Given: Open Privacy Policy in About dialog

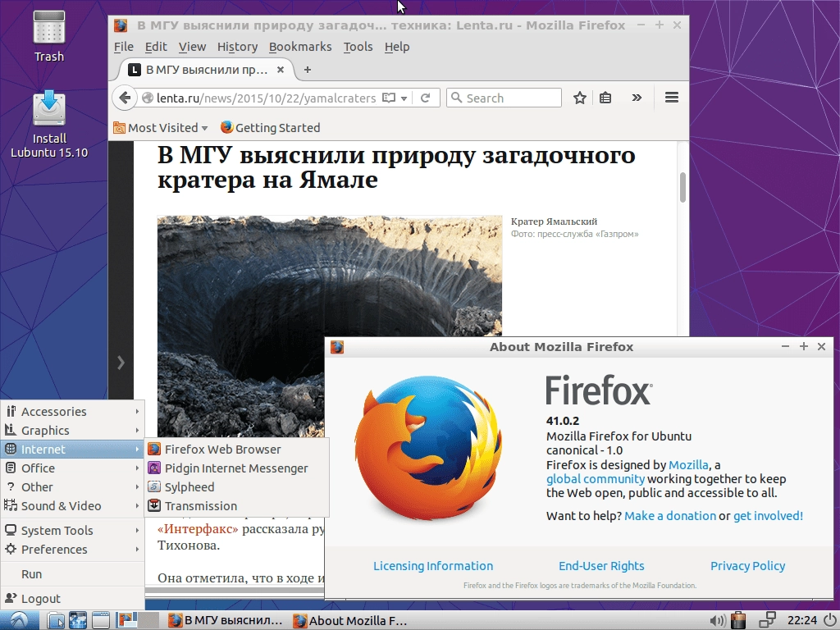Looking at the screenshot, I should coord(747,566).
